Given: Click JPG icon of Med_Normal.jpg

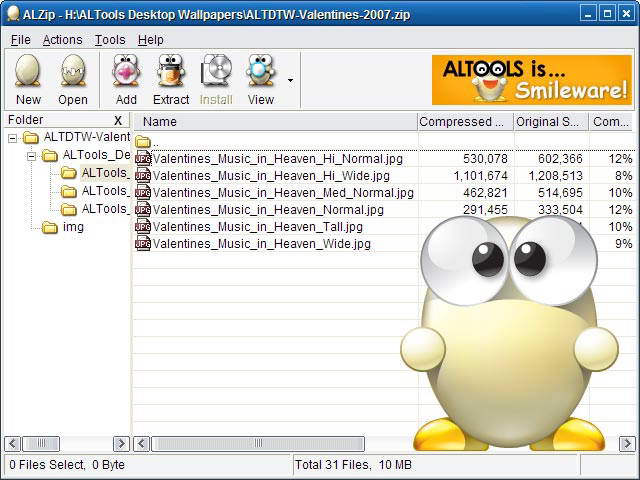Looking at the screenshot, I should click(x=143, y=193).
